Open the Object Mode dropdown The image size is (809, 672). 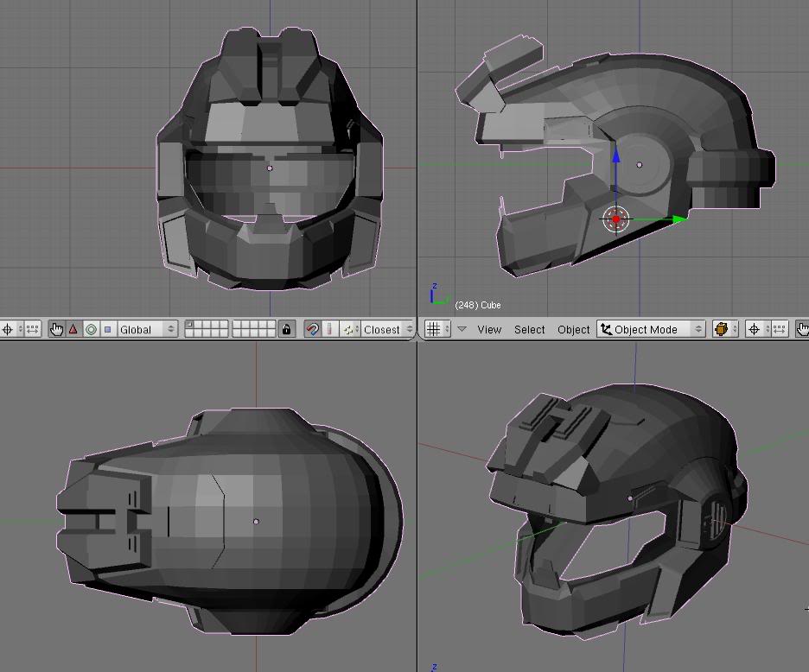point(650,329)
